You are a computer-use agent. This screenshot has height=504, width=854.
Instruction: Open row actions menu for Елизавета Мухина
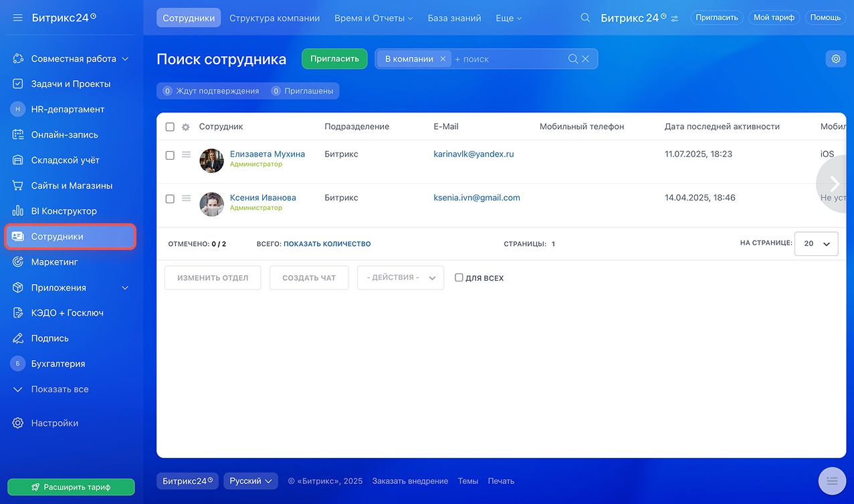186,154
